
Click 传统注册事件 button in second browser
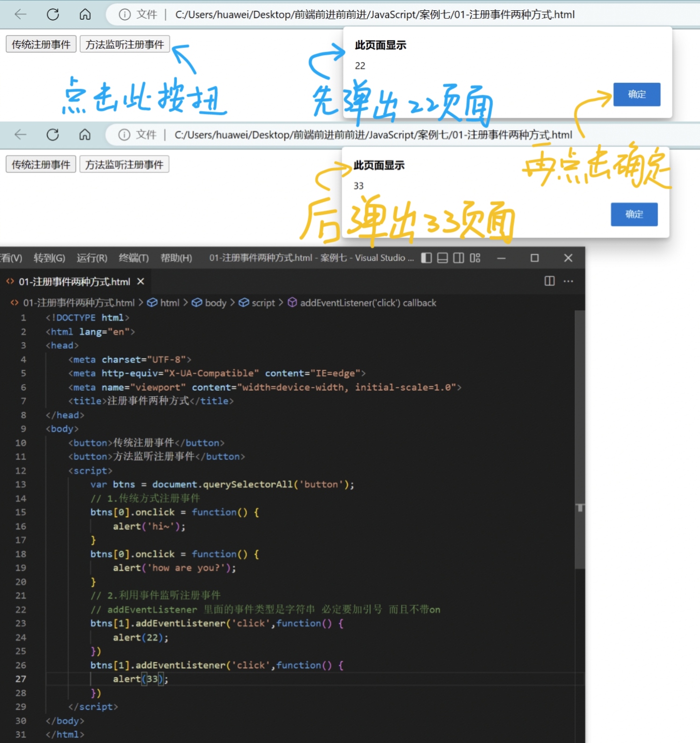tap(41, 165)
